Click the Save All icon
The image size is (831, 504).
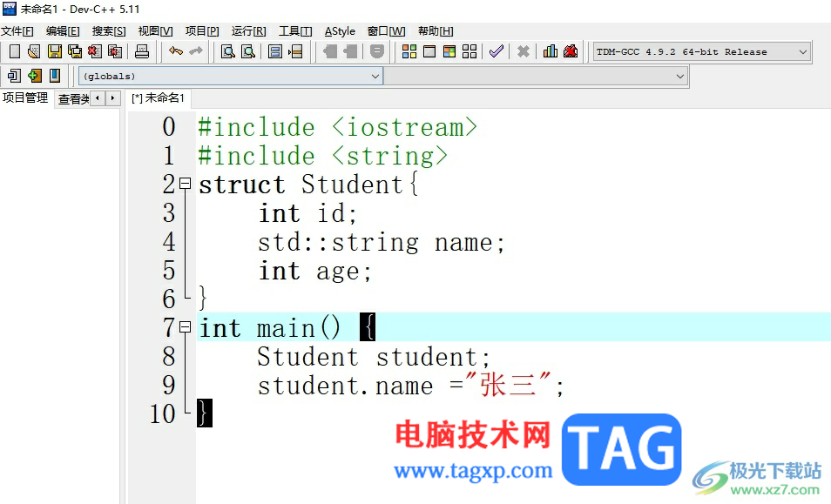(75, 51)
